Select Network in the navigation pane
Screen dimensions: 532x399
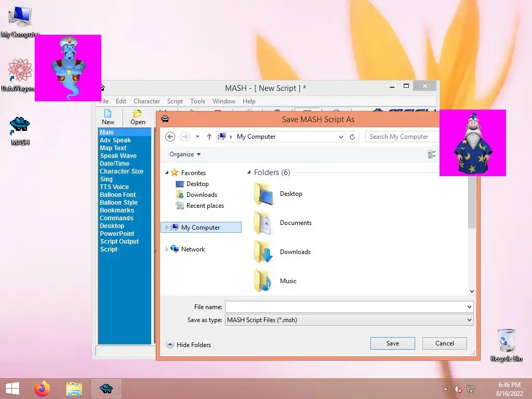pos(188,249)
